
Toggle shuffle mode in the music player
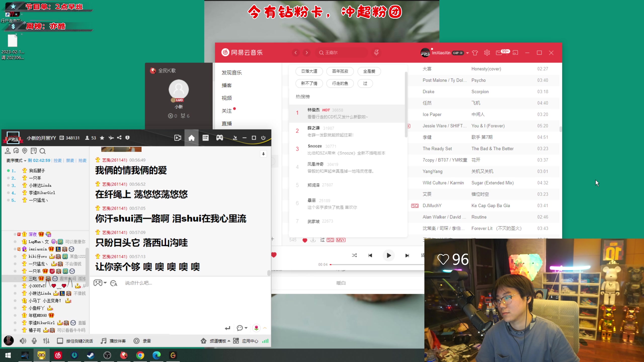(x=354, y=255)
